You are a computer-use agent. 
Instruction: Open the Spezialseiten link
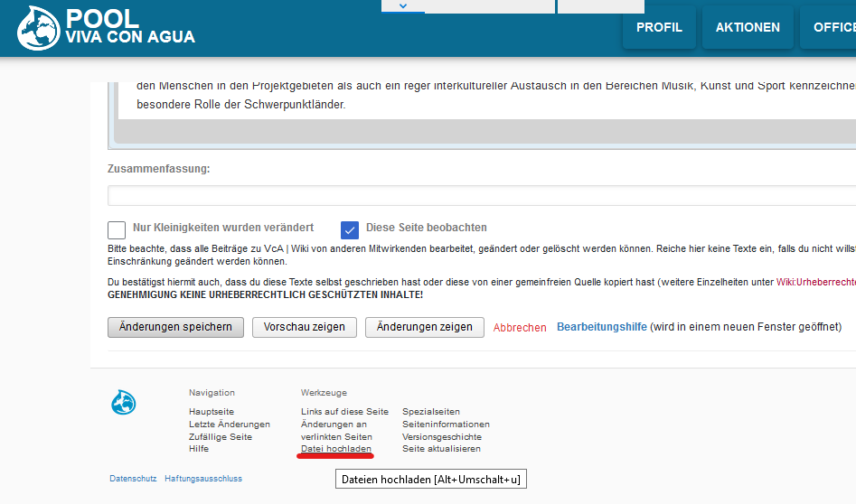pos(431,412)
